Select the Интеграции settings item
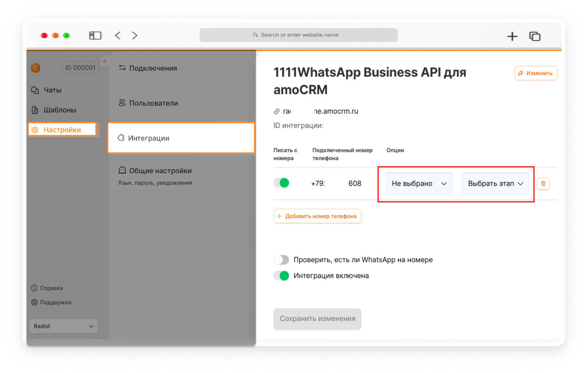The height and width of the screenshot is (373, 588). click(181, 138)
